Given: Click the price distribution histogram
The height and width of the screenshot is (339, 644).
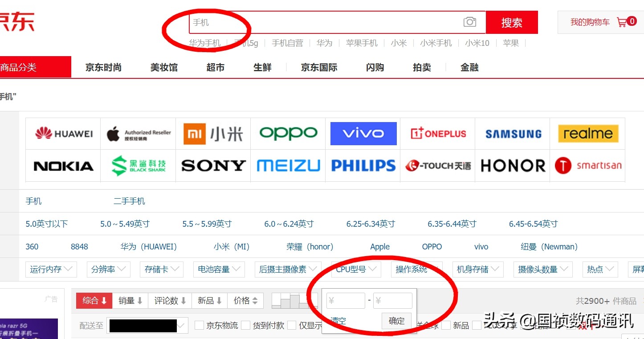Looking at the screenshot, I should point(294,300).
